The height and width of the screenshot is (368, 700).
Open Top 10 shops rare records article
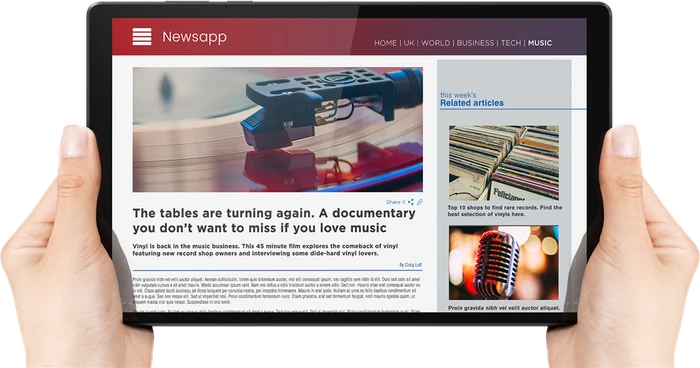(504, 211)
